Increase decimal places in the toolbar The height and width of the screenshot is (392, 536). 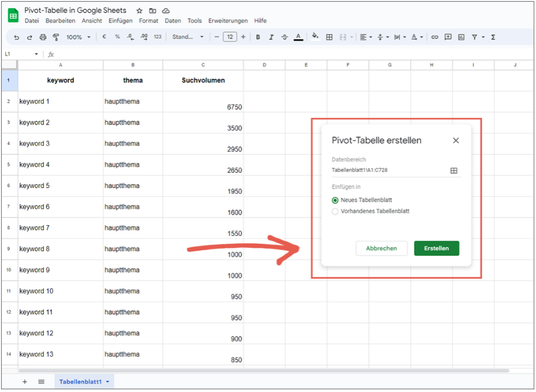tap(144, 38)
